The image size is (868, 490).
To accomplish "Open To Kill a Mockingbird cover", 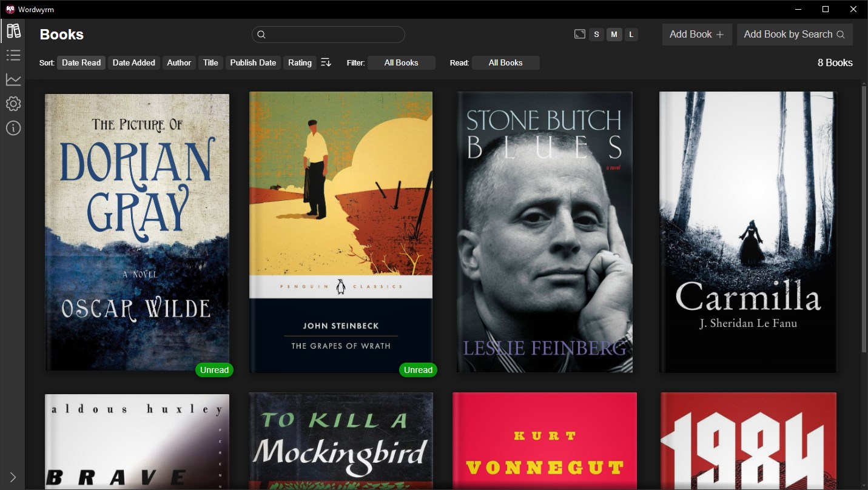I will tap(341, 441).
